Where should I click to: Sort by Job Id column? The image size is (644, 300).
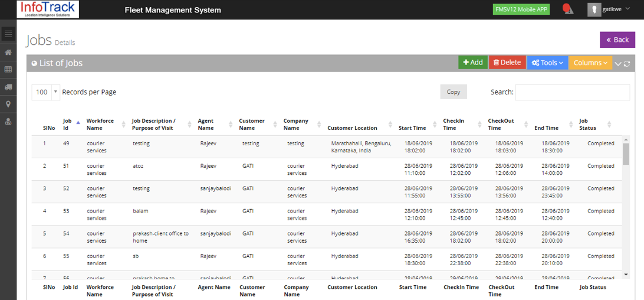click(x=71, y=124)
